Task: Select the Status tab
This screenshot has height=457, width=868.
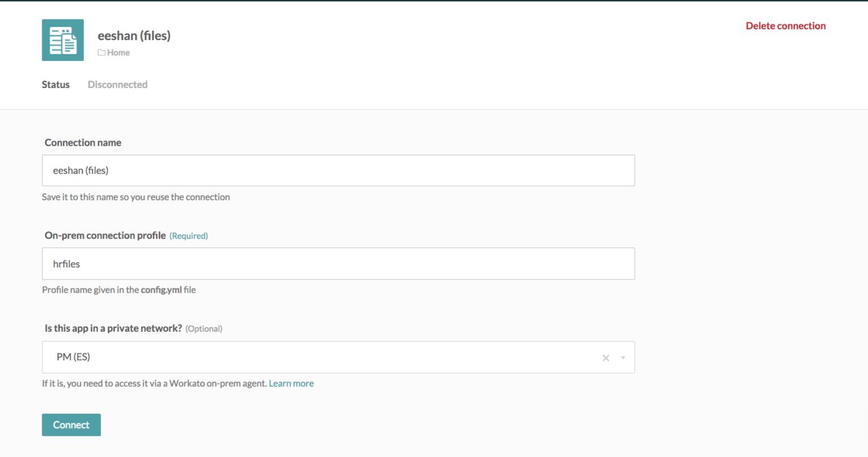Action: click(55, 84)
